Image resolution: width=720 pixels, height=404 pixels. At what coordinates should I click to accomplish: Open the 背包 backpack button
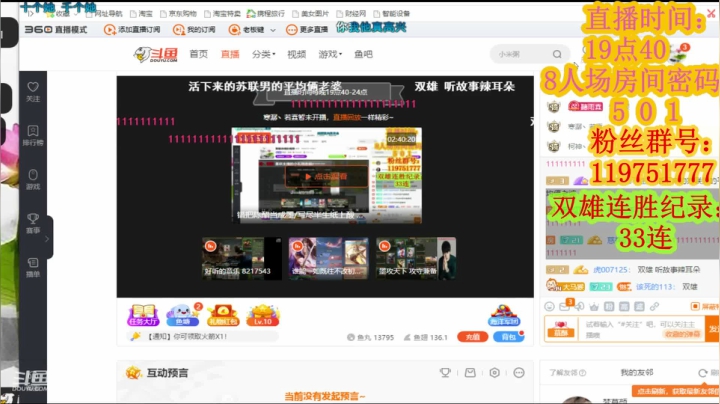point(508,337)
